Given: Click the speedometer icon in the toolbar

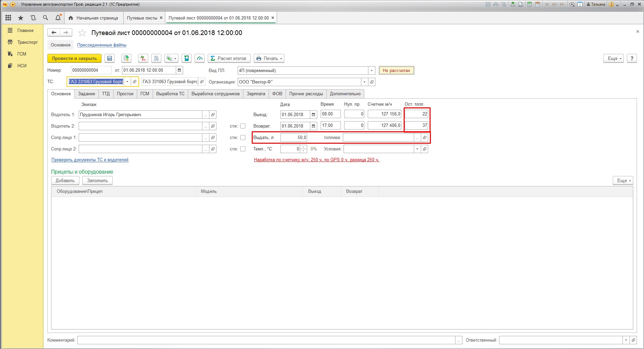Looking at the screenshot, I should click(200, 59).
